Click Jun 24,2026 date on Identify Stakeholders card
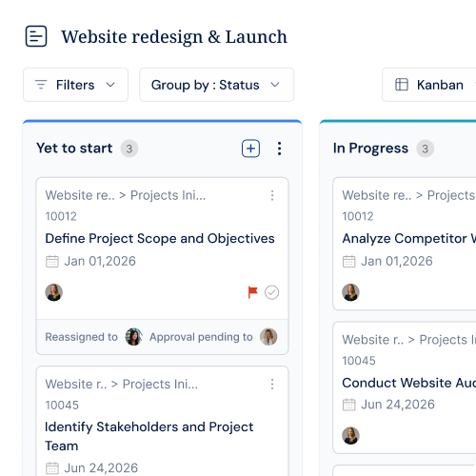The height and width of the screenshot is (476, 476). [x=101, y=467]
